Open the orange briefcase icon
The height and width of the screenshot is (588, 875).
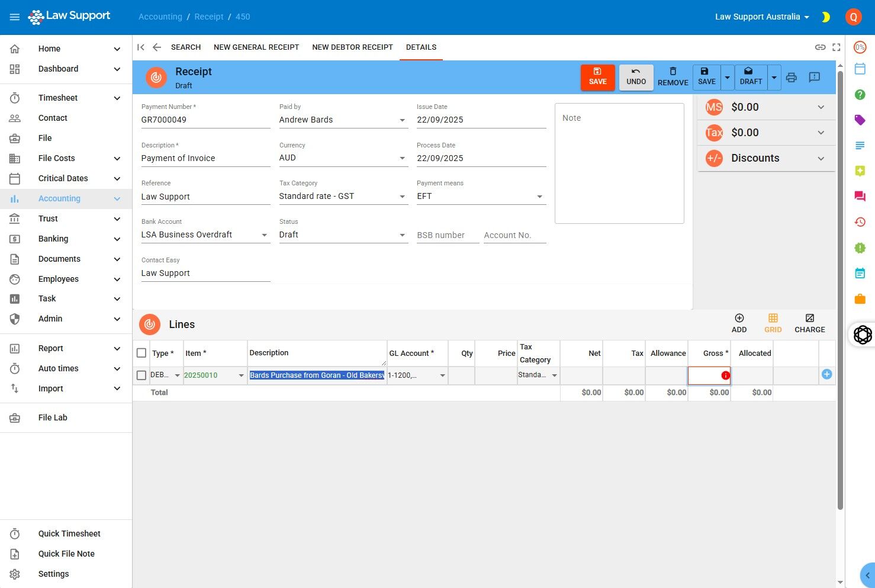(860, 299)
